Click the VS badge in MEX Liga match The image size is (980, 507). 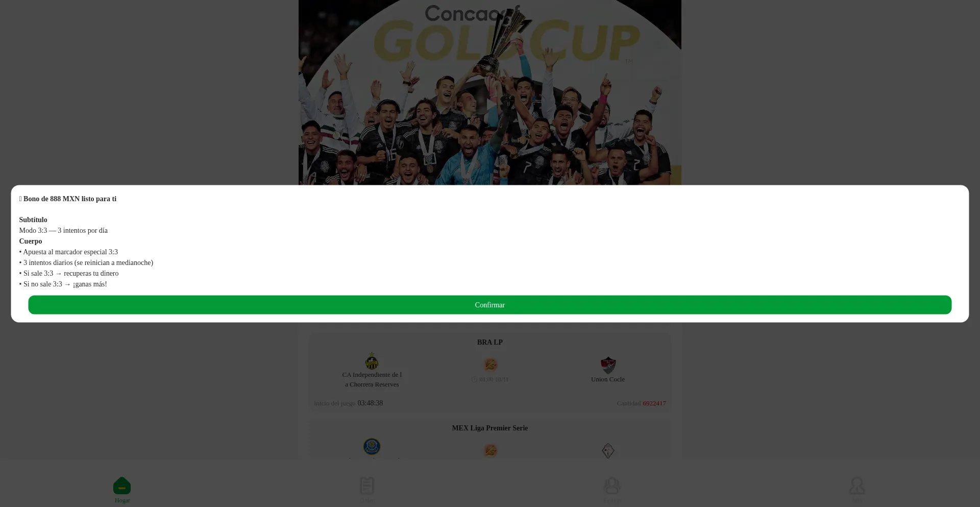pos(490,450)
